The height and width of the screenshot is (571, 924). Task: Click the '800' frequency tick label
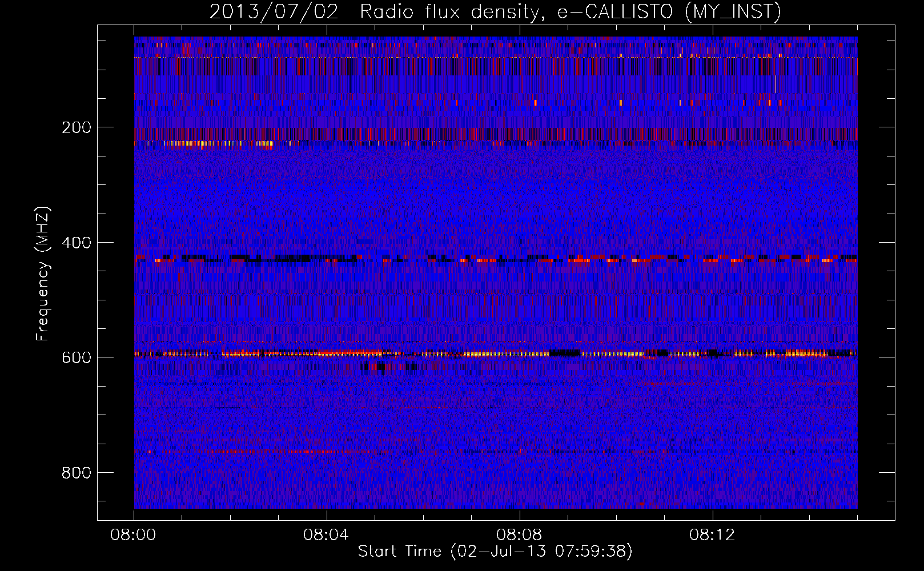(x=77, y=473)
